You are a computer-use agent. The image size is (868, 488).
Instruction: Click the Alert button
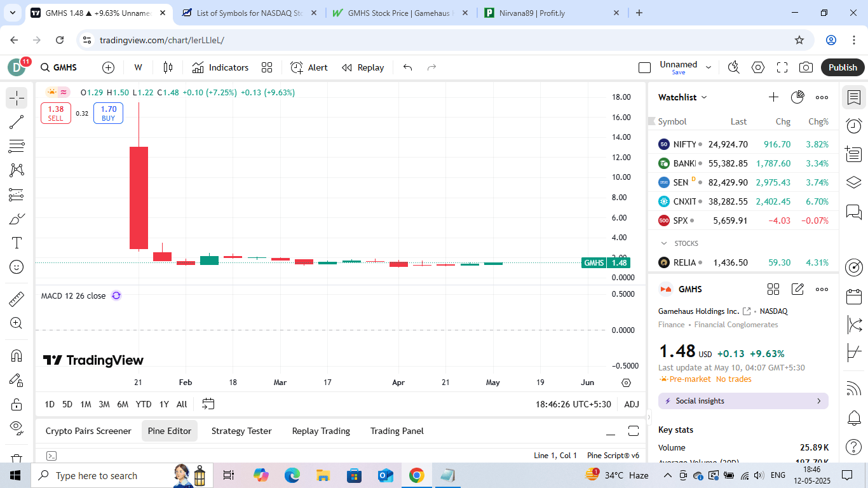click(309, 67)
